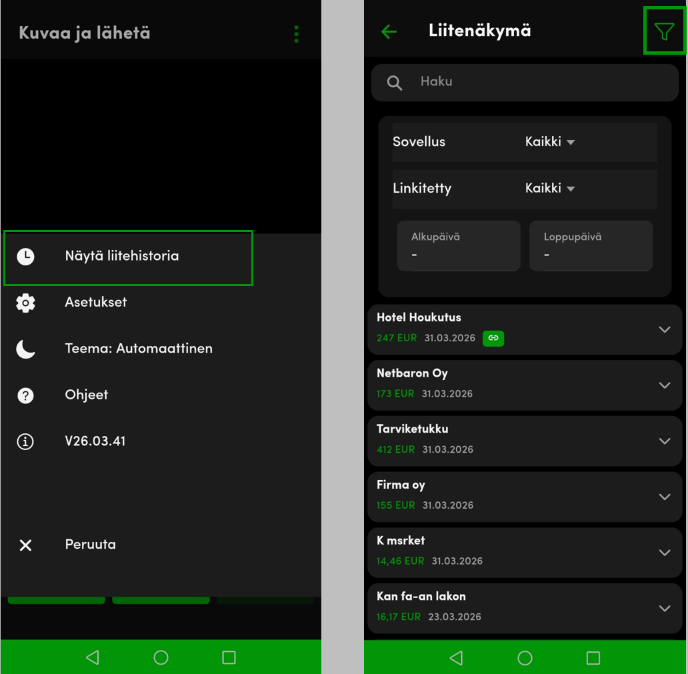Tap Peruuta to cancel the menu
The image size is (688, 674).
[x=90, y=545]
